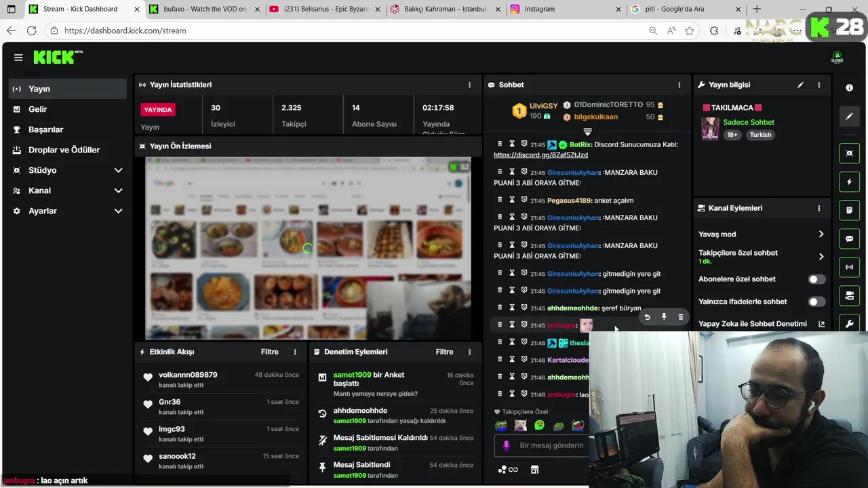868x488 pixels.
Task: Toggle Yalnızca ifadelerle sohbet switch
Action: click(x=816, y=302)
